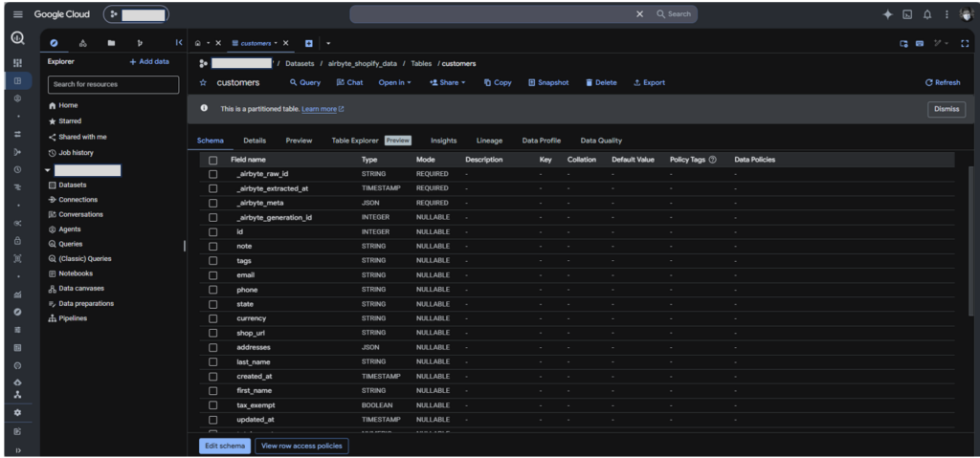Open the dropdown beside the new tab button
The image size is (980, 458).
(328, 43)
